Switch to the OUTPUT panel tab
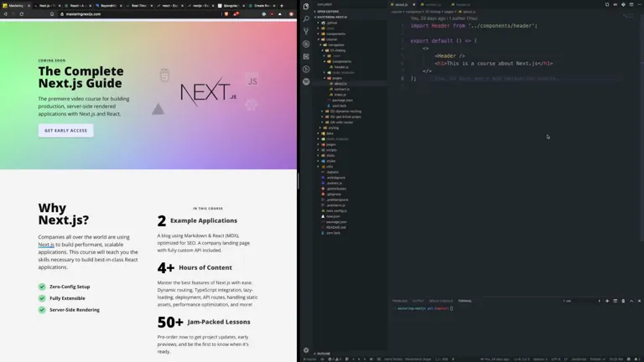The image size is (644, 362). 418,301
